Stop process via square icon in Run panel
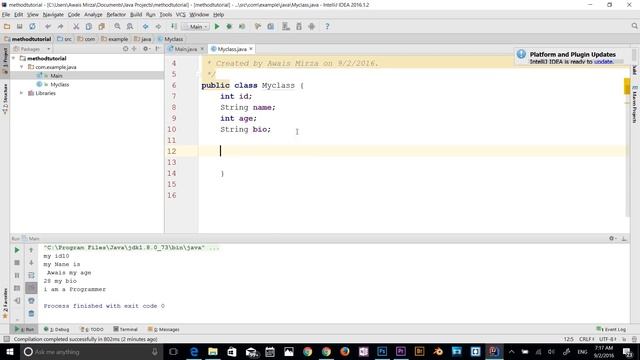 click(x=17, y=262)
